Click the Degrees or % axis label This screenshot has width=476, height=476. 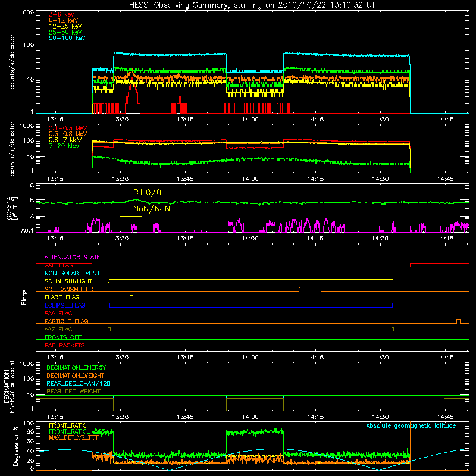(x=15, y=446)
